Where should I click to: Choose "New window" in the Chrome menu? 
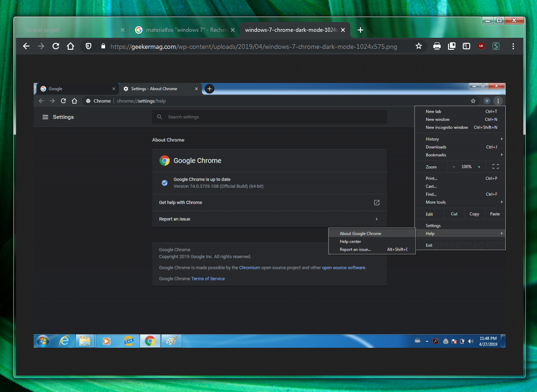(x=460, y=119)
